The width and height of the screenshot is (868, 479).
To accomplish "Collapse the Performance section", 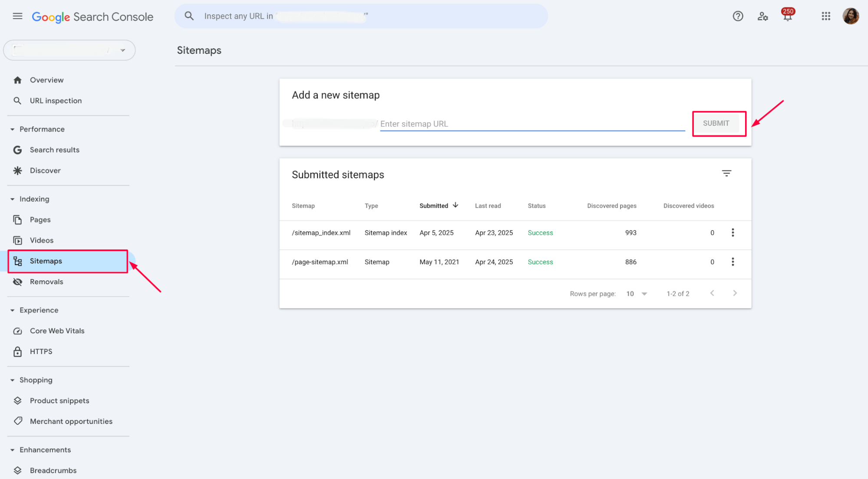I will [12, 129].
